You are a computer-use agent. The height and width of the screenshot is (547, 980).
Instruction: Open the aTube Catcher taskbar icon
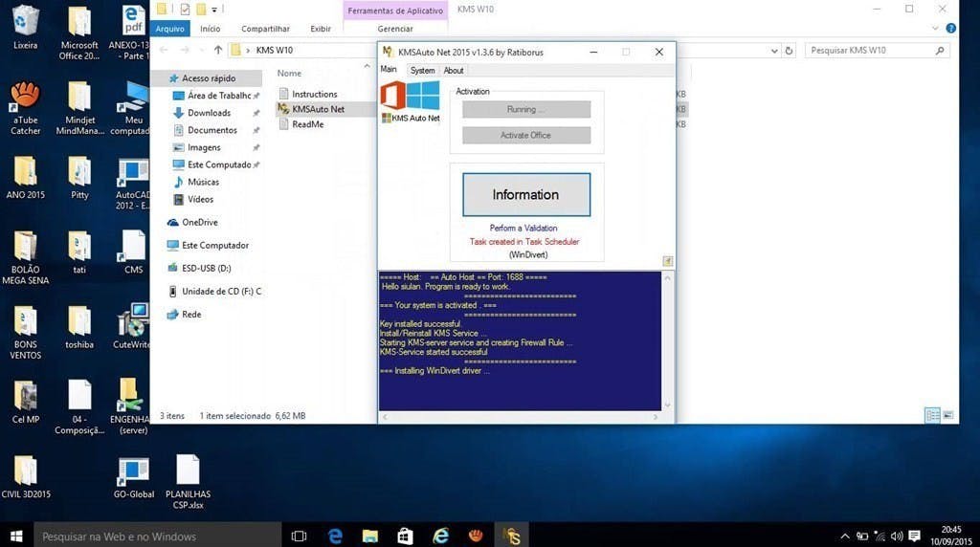[x=476, y=536]
